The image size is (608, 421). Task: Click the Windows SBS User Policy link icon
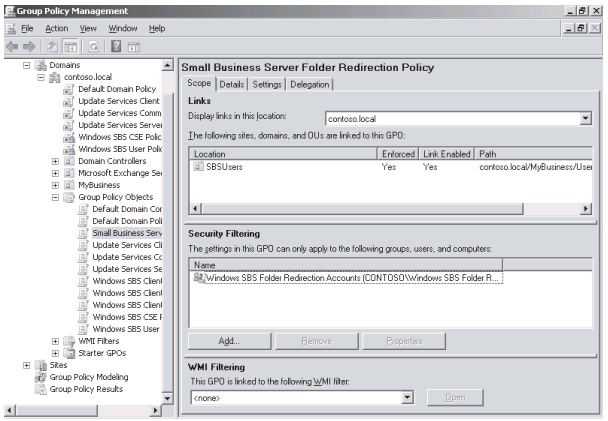(x=69, y=149)
